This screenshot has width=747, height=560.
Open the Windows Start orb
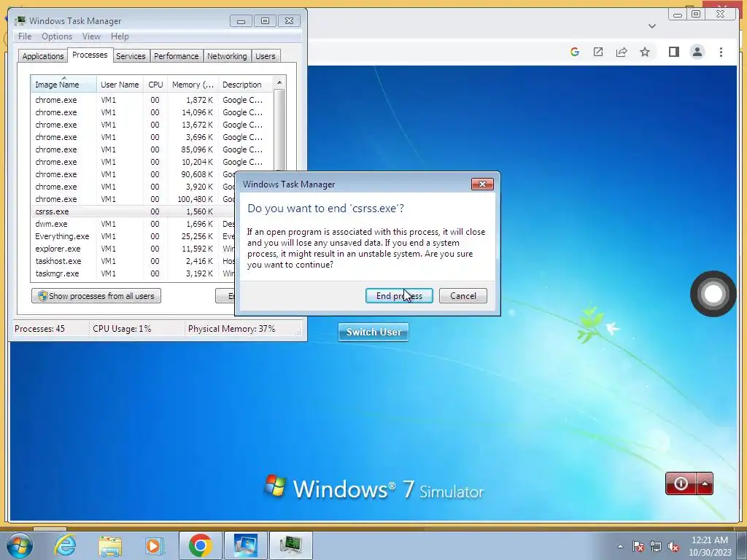19,545
